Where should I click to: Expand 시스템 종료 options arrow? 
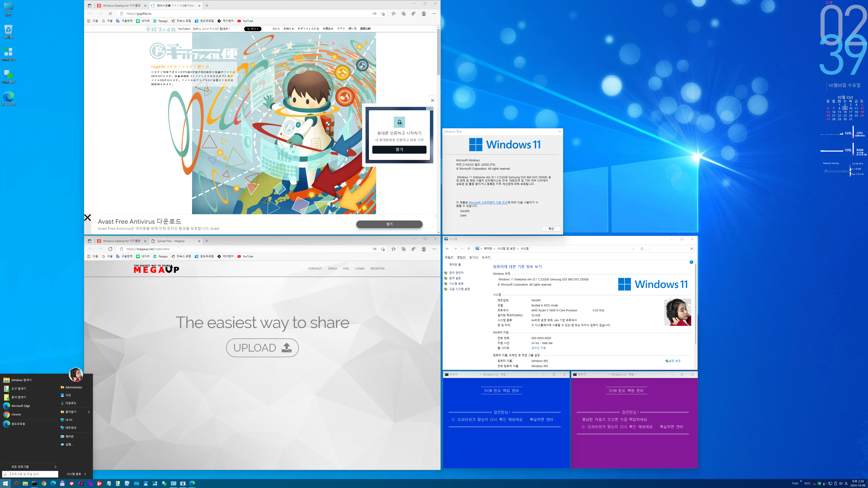click(x=85, y=474)
